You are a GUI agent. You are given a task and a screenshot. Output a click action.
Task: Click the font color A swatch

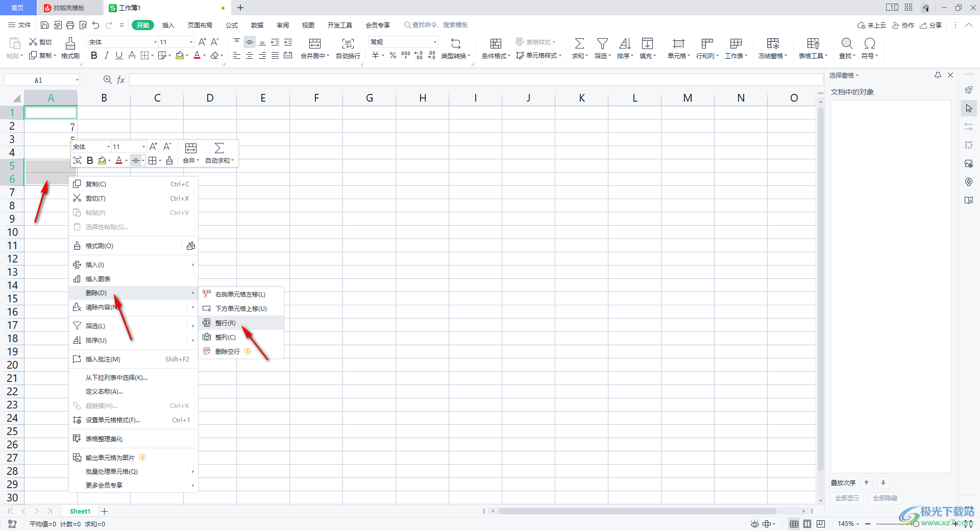pos(197,56)
